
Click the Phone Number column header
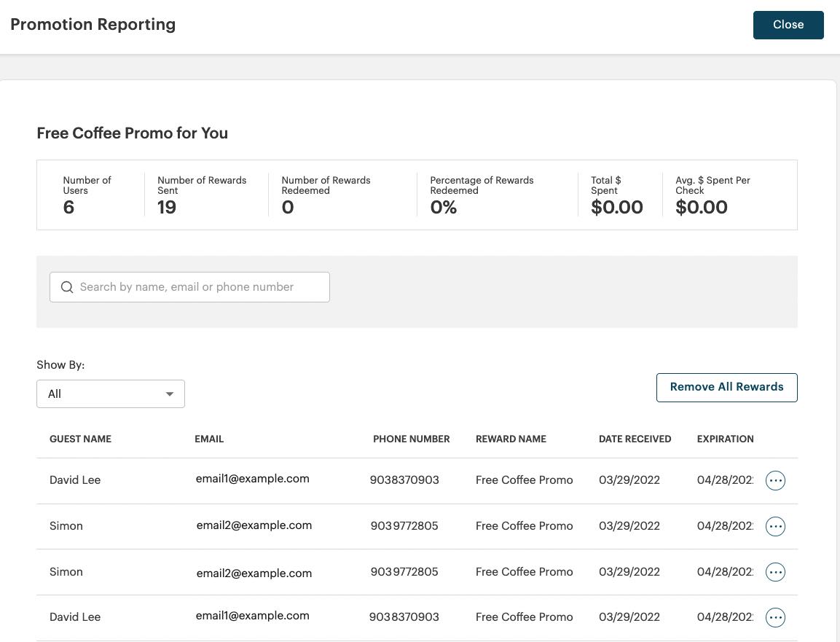(412, 439)
